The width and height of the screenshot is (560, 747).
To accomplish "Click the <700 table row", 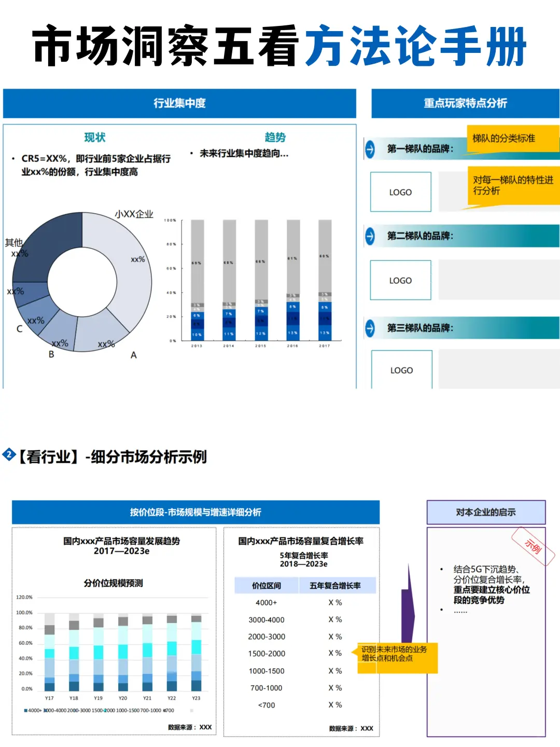I will coord(305,706).
